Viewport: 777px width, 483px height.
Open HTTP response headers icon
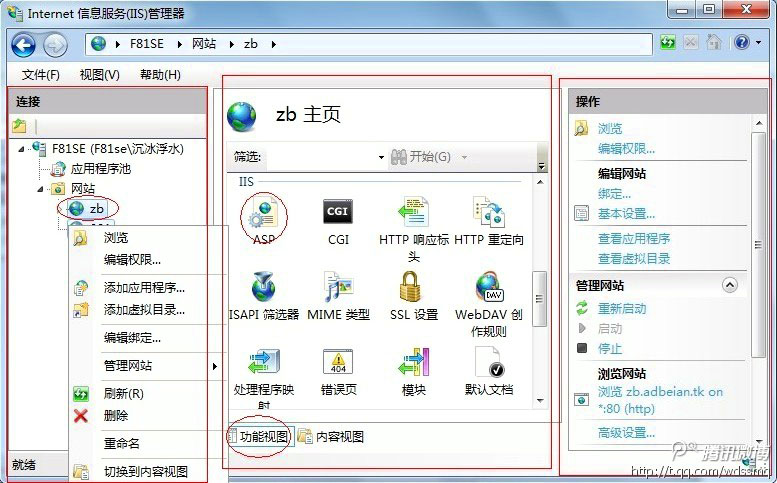pyautogui.click(x=414, y=212)
